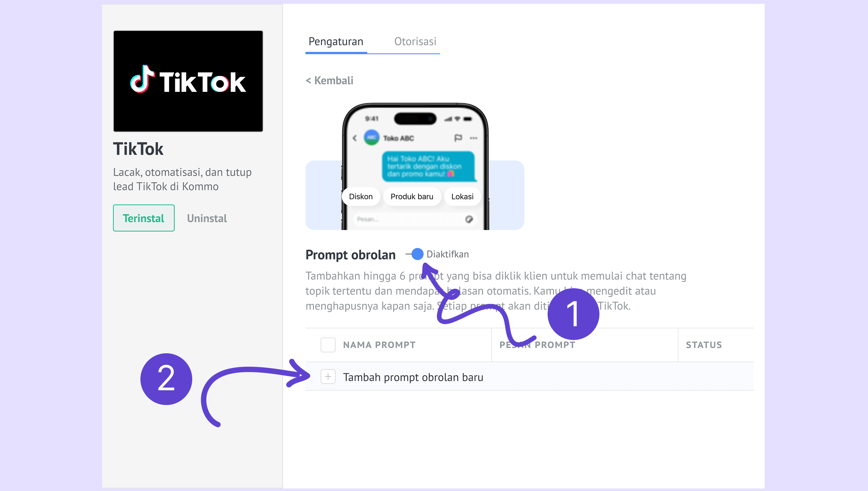Click the Produk baru prompt chip
The image size is (868, 491).
click(412, 197)
